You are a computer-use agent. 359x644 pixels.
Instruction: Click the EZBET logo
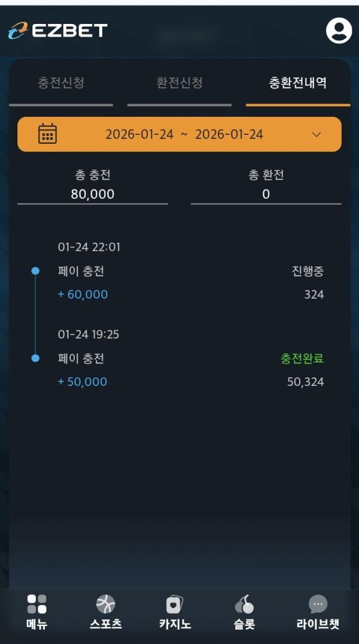click(x=57, y=31)
